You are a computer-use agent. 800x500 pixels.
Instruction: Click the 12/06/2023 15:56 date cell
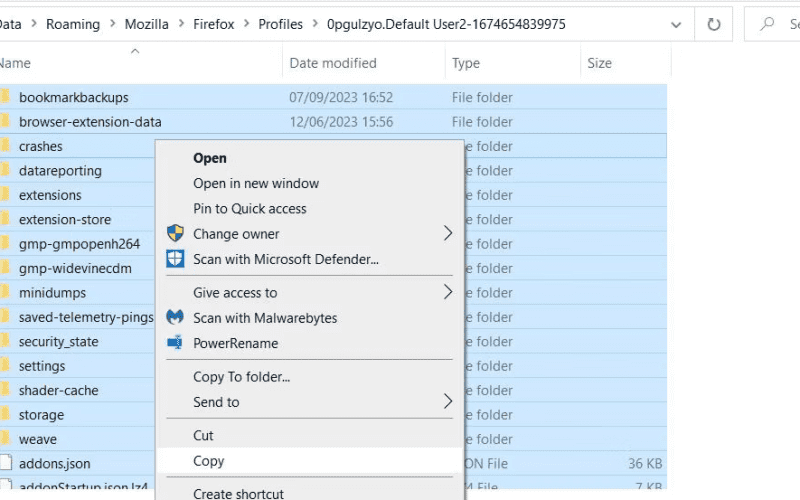click(x=341, y=121)
